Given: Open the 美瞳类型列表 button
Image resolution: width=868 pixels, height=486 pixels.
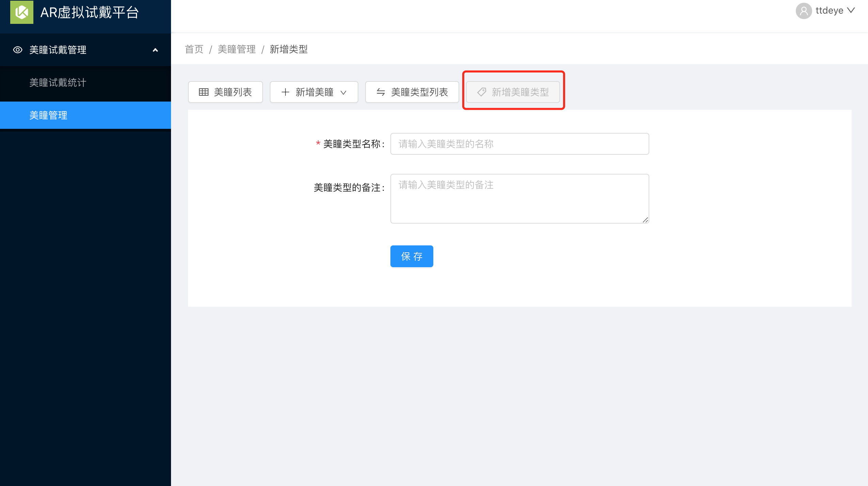Looking at the screenshot, I should 412,92.
